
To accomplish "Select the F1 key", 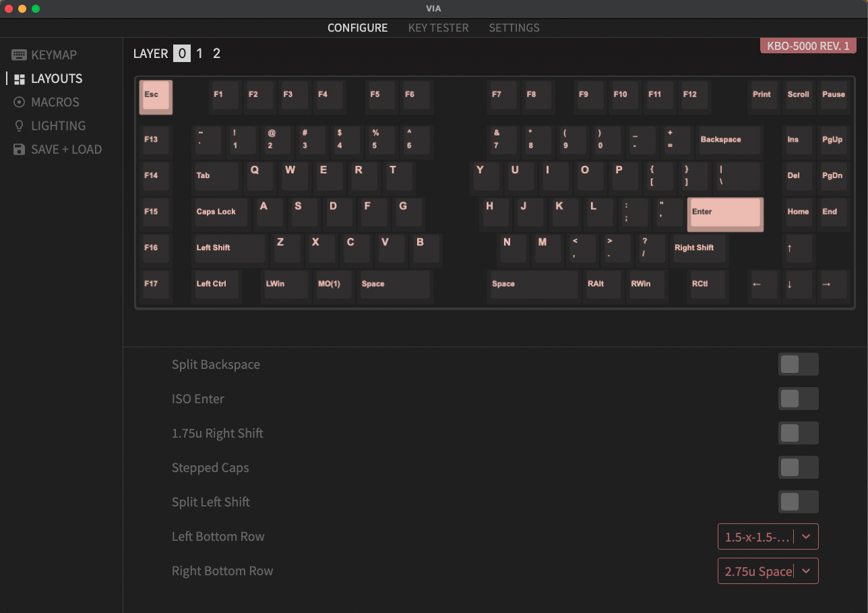I will [x=225, y=97].
